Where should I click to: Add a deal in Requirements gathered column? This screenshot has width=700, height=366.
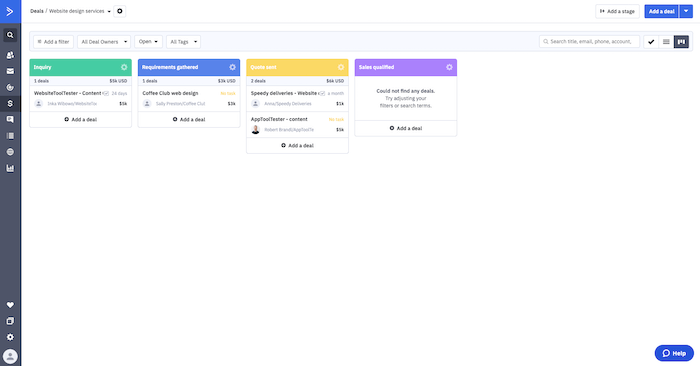(x=189, y=119)
